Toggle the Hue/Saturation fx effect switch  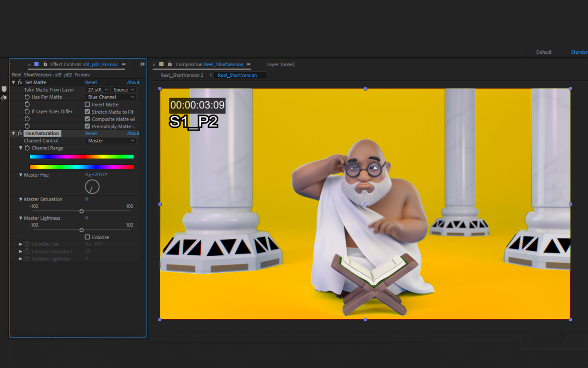pyautogui.click(x=20, y=133)
